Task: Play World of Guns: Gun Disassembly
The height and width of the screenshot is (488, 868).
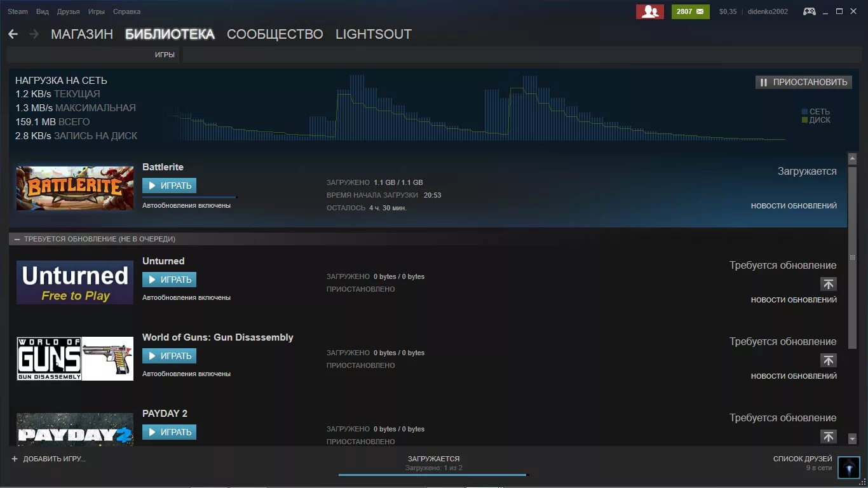Action: click(169, 356)
